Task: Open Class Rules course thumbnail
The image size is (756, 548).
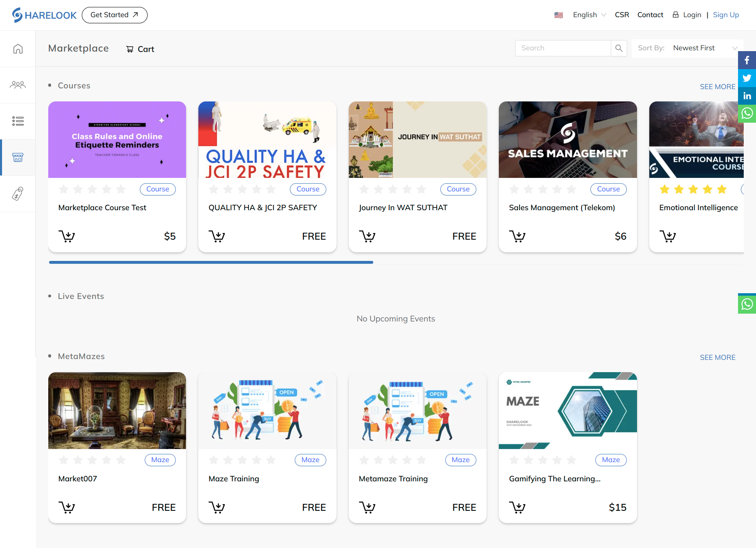Action: [117, 139]
